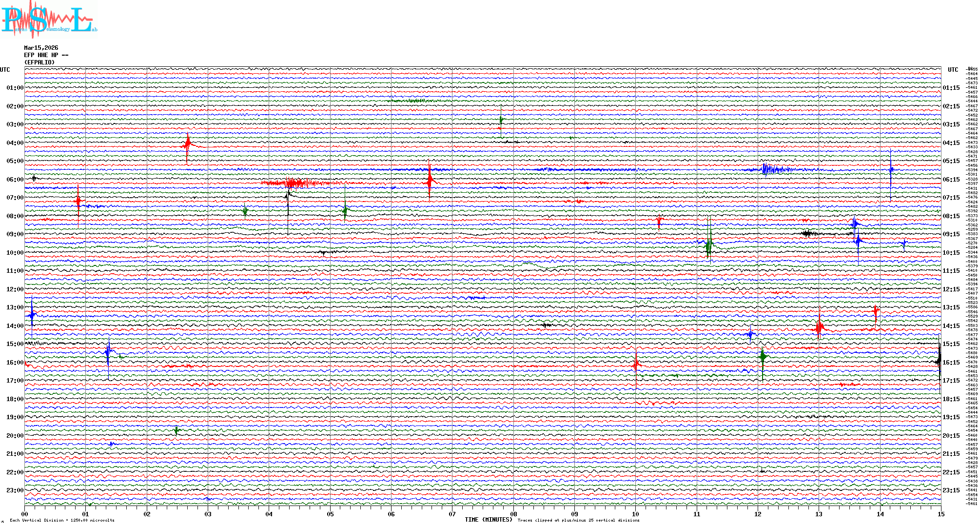Click the Mar15,2026 date text
The height and width of the screenshot is (527, 980).
[x=41, y=48]
